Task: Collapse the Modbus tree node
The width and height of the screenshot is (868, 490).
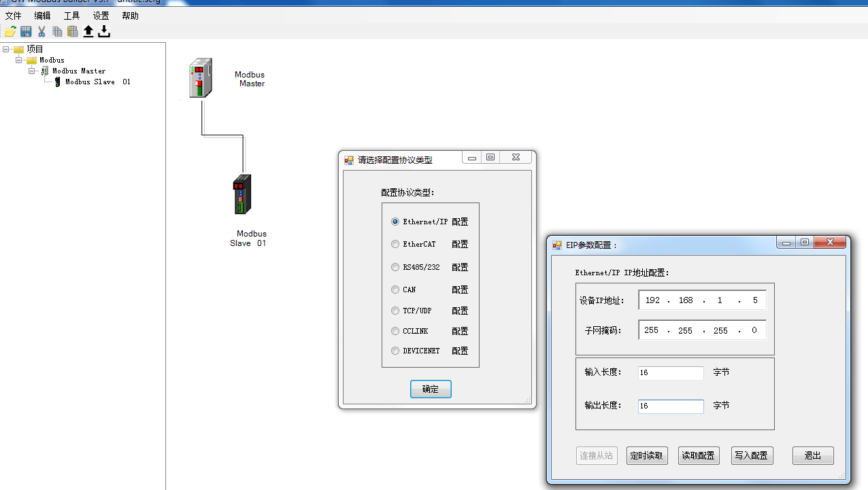Action: pyautogui.click(x=19, y=60)
